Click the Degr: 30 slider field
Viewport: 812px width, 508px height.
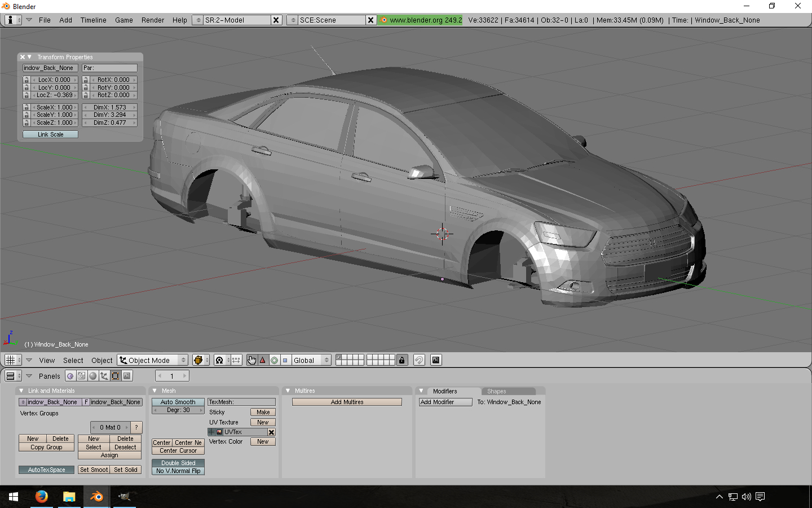(178, 410)
